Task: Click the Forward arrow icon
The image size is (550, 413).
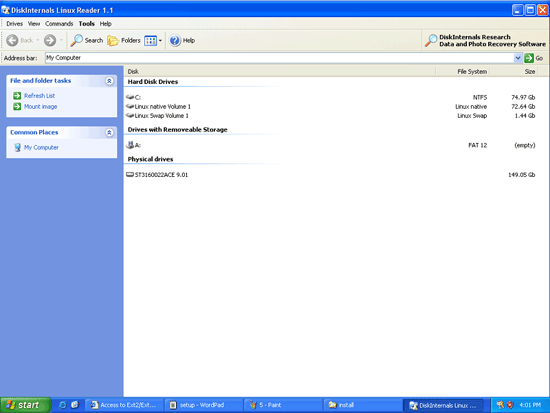Action: tap(50, 40)
